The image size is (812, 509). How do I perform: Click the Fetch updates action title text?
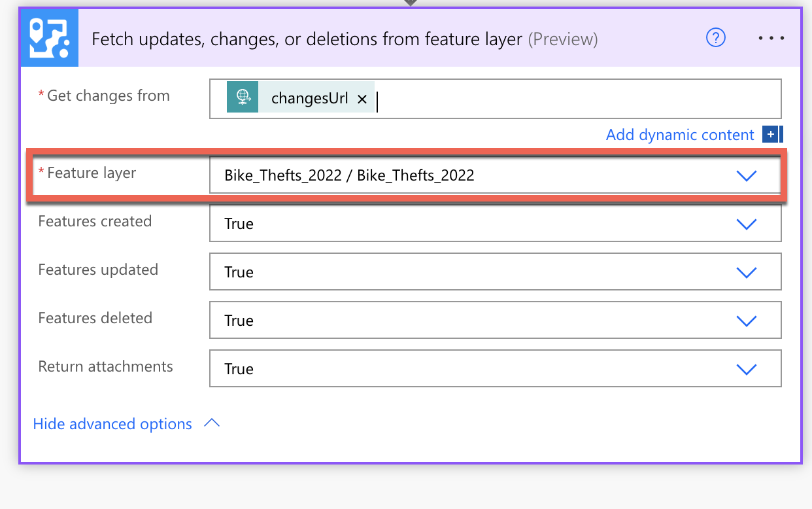point(307,39)
